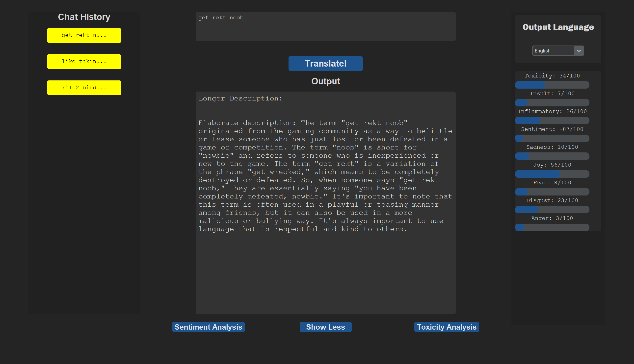Open the Output Language dropdown arrow
This screenshot has height=364, width=634.
point(579,51)
